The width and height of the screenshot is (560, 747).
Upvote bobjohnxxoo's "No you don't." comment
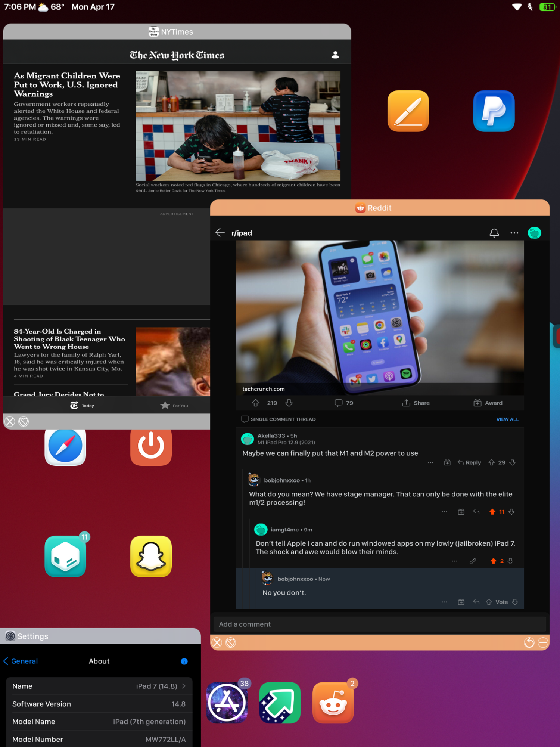point(489,602)
